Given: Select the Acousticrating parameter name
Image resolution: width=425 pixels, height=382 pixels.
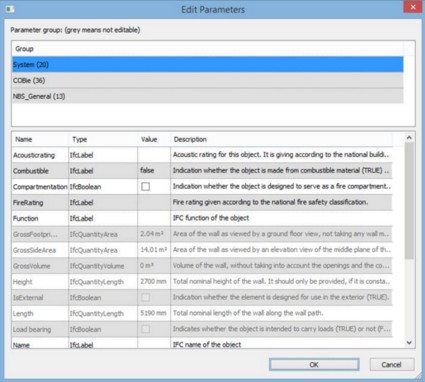Looking at the screenshot, I should (x=34, y=155).
